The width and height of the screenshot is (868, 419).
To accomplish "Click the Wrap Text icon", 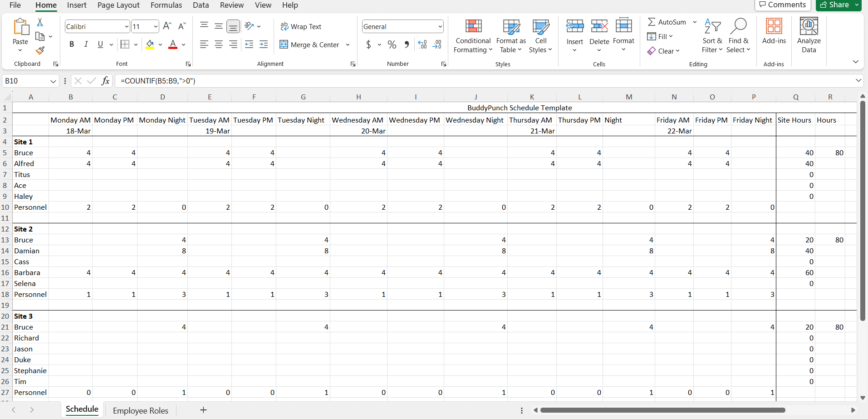I will point(284,26).
